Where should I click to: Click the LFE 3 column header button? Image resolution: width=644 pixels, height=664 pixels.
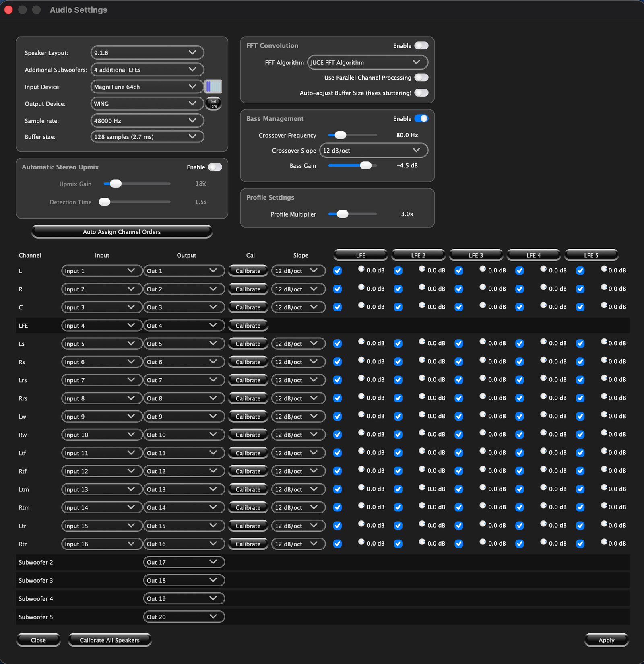(476, 255)
